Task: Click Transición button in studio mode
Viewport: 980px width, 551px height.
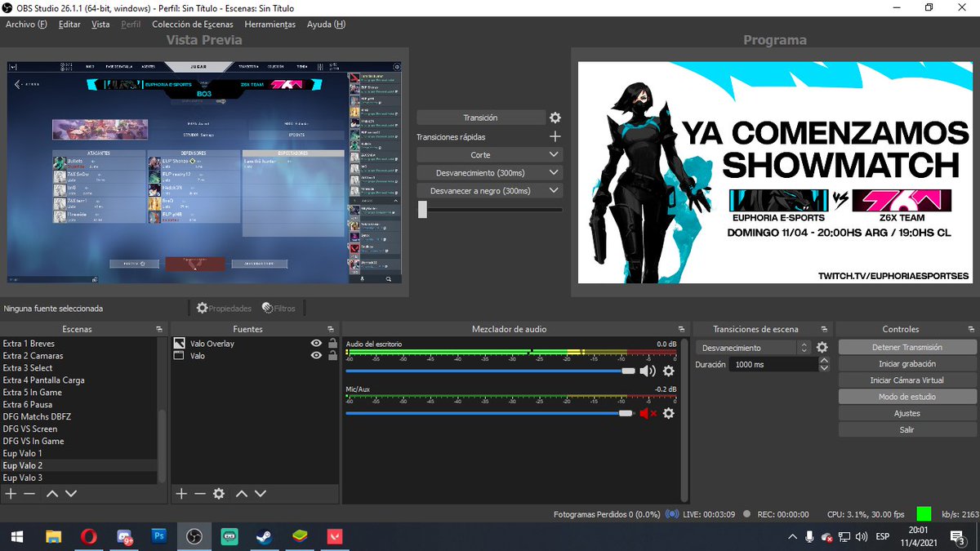Action: (480, 118)
